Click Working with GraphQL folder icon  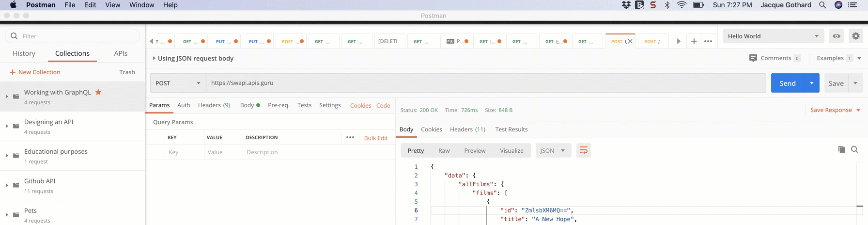click(16, 96)
